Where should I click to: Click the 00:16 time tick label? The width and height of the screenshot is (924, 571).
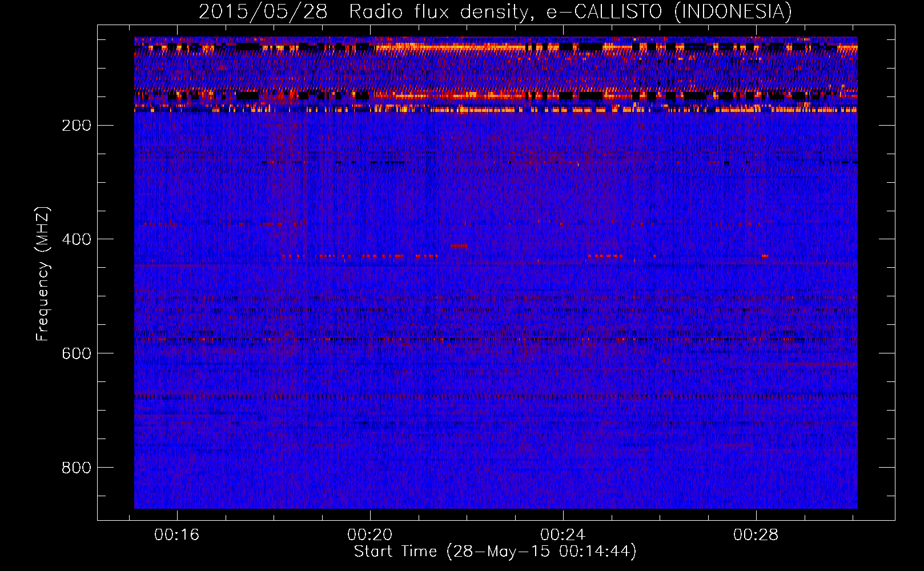(x=177, y=534)
